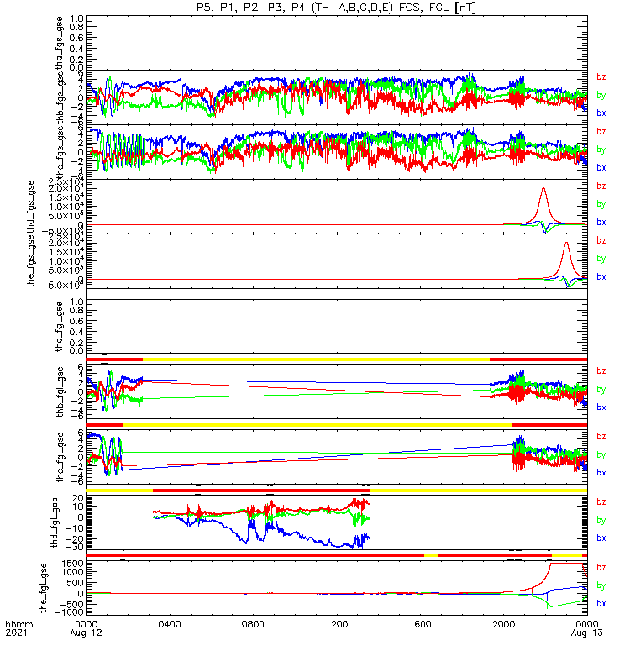Select the 1600 time tick label

point(421,624)
